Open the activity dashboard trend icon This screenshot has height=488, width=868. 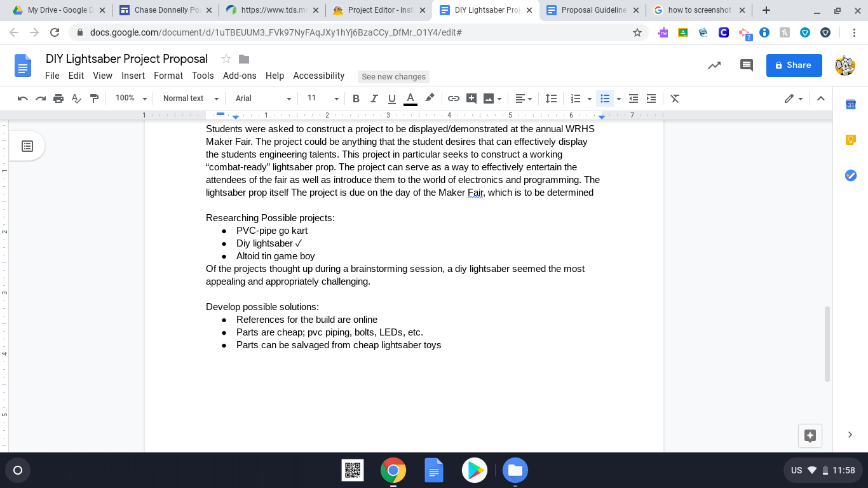[714, 65]
